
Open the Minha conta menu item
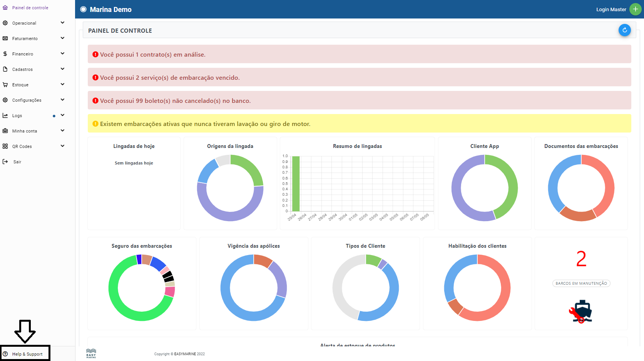25,131
